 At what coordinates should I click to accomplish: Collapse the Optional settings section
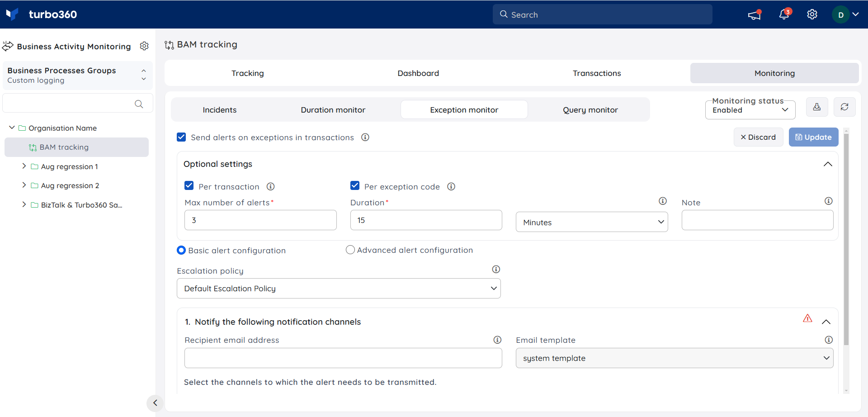[x=828, y=164]
